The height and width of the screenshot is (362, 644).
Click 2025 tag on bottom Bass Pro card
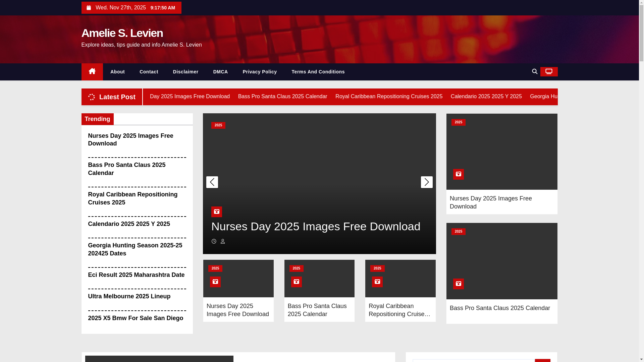point(297,268)
